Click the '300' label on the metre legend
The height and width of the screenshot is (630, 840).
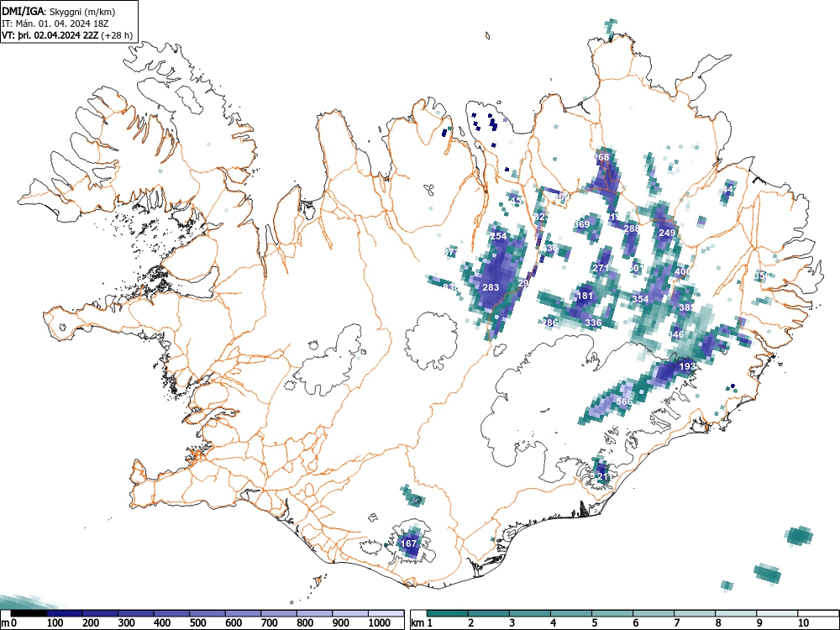tap(127, 623)
